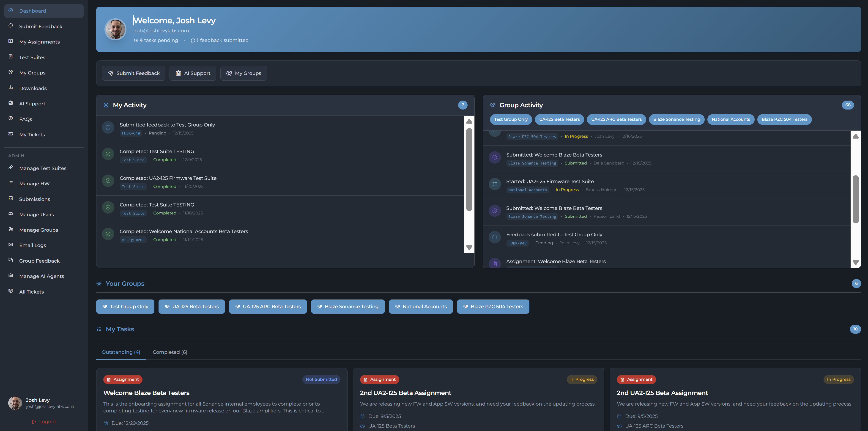This screenshot has width=868, height=431.
Task: Click the Submit Feedback quick action button
Action: coord(133,73)
